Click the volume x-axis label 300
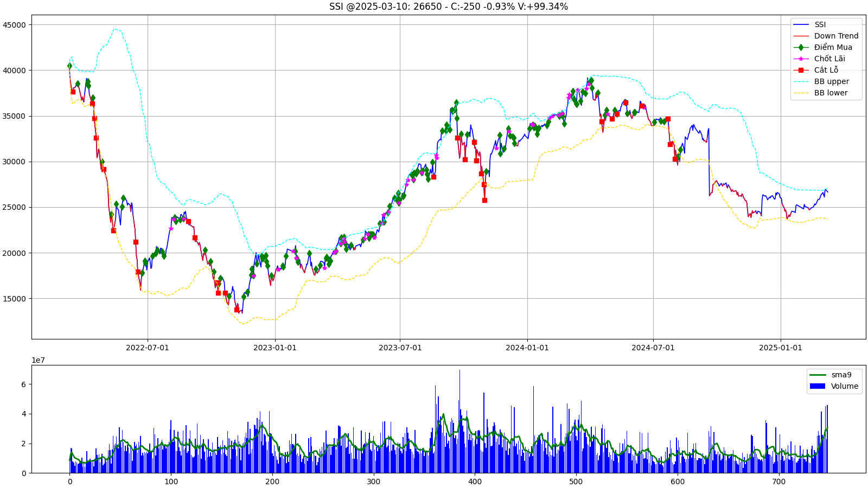 (373, 481)
